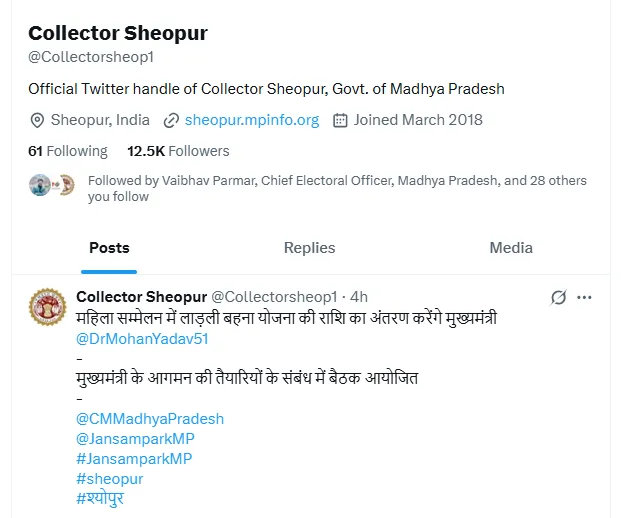View the 12.5K Followers list
Screen dimensions: 635x518
[x=178, y=151]
